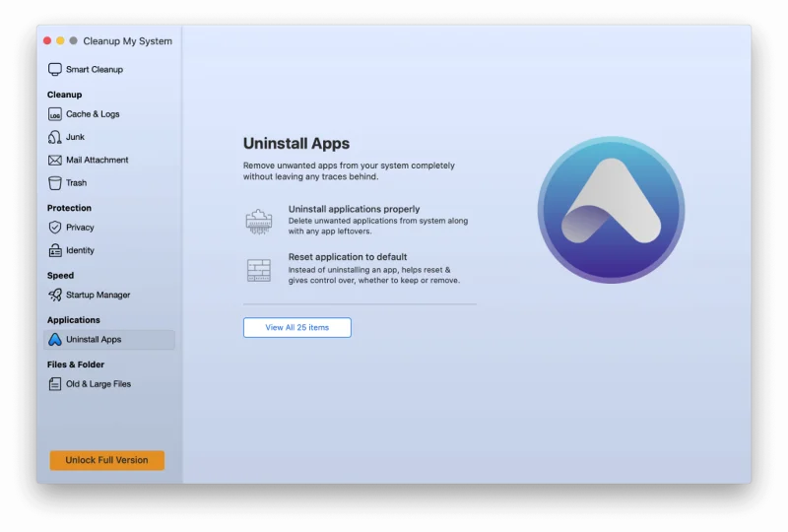Open Startup Manager rocket icon
Screen dimensions: 788x532
(55, 295)
